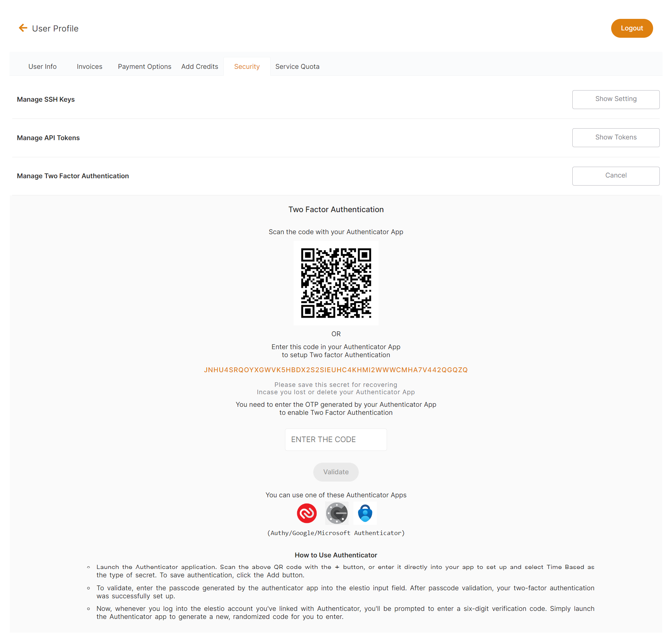This screenshot has height=642, width=672.
Task: Select the Payment Options tab
Action: (143, 67)
